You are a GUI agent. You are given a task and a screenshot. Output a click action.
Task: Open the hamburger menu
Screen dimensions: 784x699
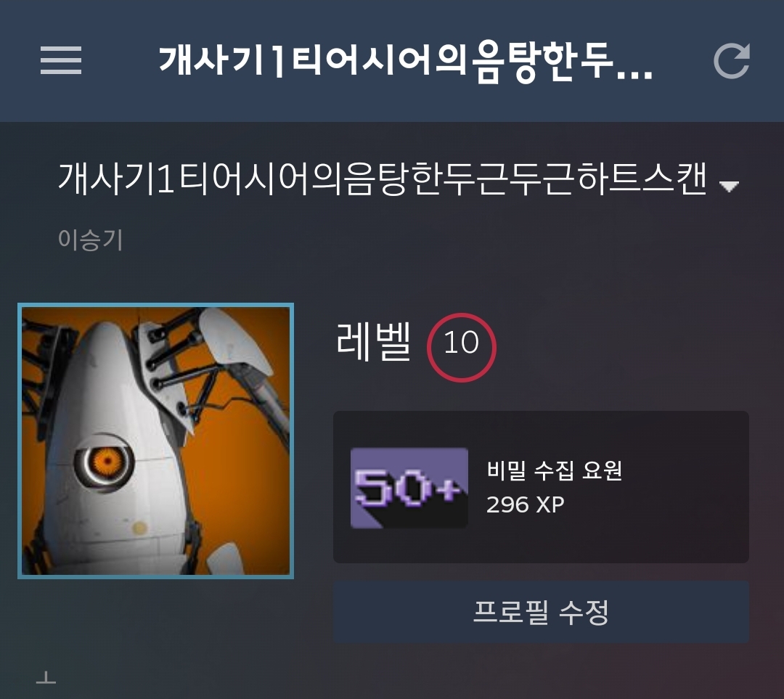60,60
